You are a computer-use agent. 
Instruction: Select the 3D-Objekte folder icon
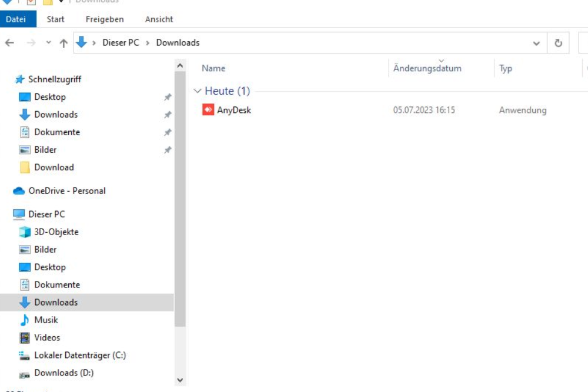(x=25, y=232)
